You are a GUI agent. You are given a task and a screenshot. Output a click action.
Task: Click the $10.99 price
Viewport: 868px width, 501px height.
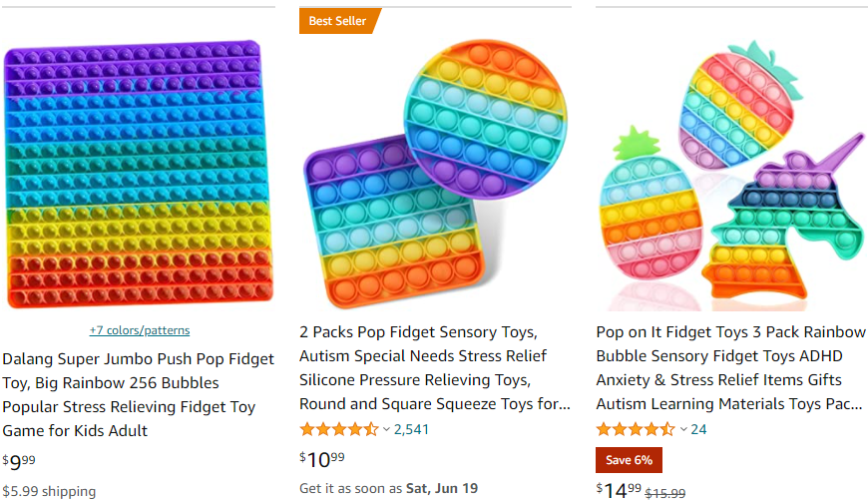[x=322, y=459]
